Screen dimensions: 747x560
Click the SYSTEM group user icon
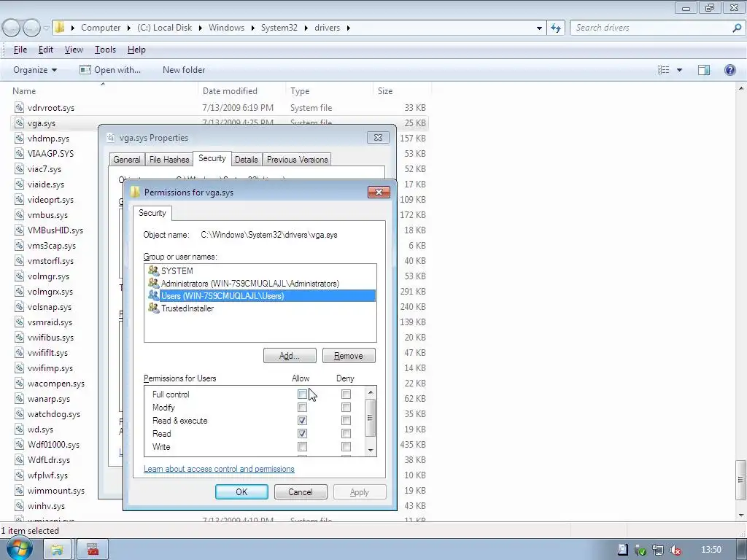[153, 271]
